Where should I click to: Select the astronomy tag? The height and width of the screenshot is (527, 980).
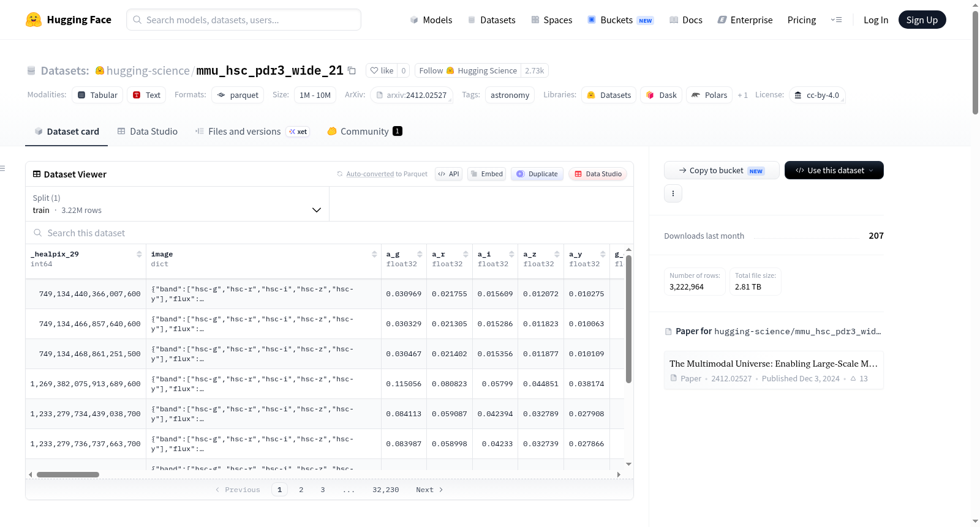point(510,95)
